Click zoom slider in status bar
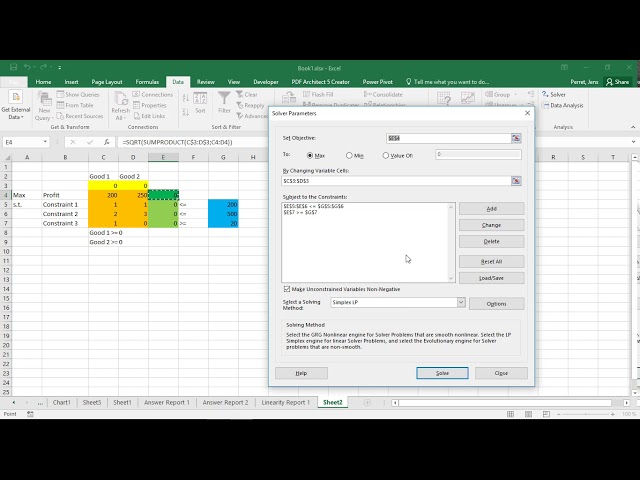The height and width of the screenshot is (480, 640). coord(586,414)
